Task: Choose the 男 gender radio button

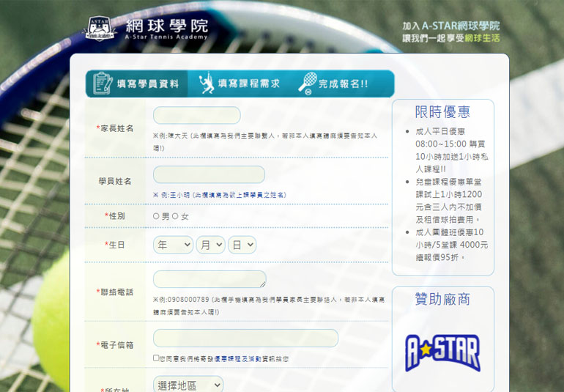Action: coord(156,216)
